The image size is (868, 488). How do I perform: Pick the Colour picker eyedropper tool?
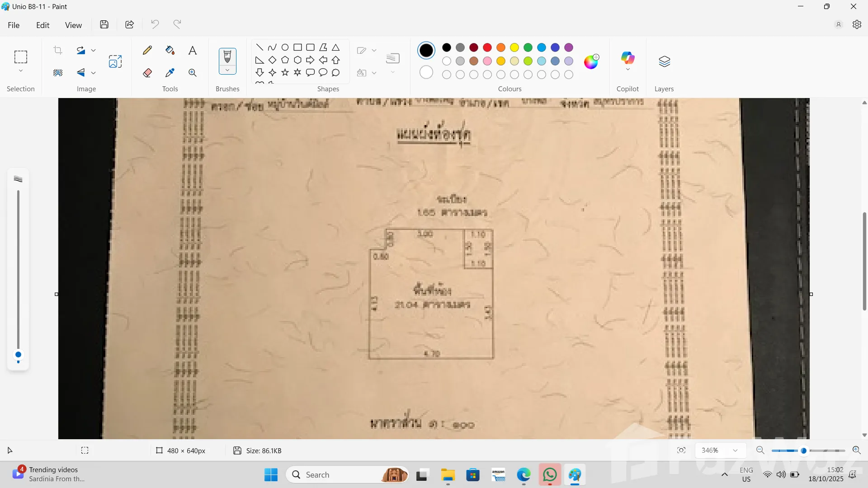tap(170, 73)
